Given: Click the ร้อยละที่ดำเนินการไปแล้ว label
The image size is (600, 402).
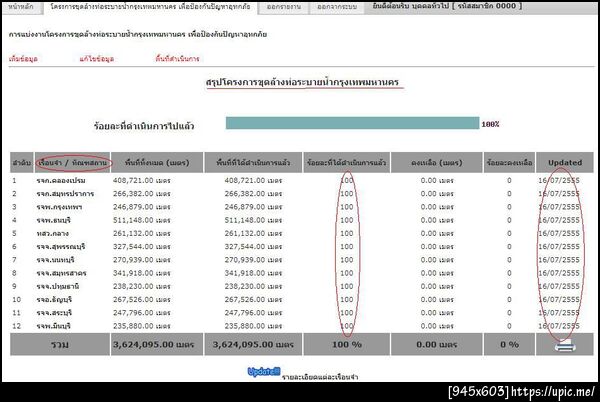Looking at the screenshot, I should click(144, 126).
